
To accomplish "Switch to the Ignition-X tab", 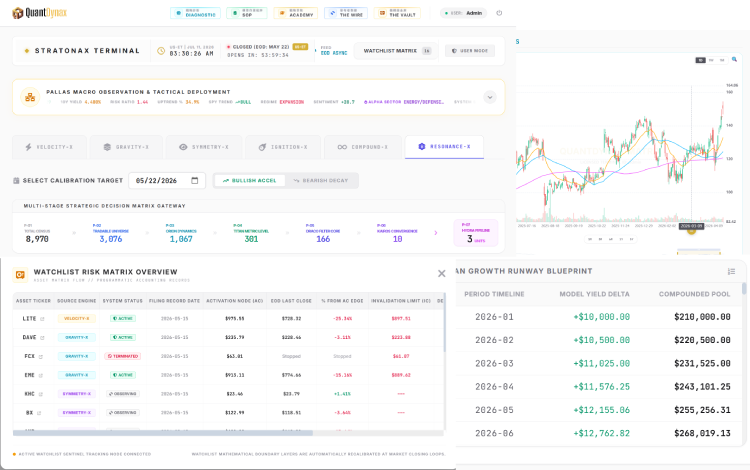I will point(283,147).
